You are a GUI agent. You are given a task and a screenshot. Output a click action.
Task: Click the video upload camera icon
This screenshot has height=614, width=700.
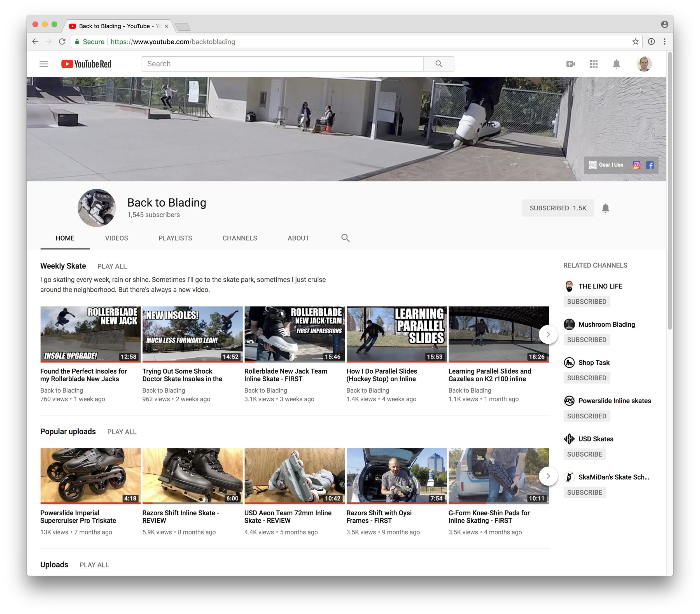click(571, 64)
